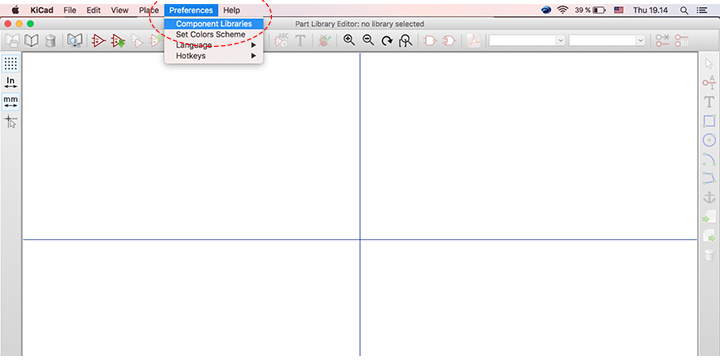Open the Apple menu
This screenshot has height=360, width=720.
pos(15,10)
